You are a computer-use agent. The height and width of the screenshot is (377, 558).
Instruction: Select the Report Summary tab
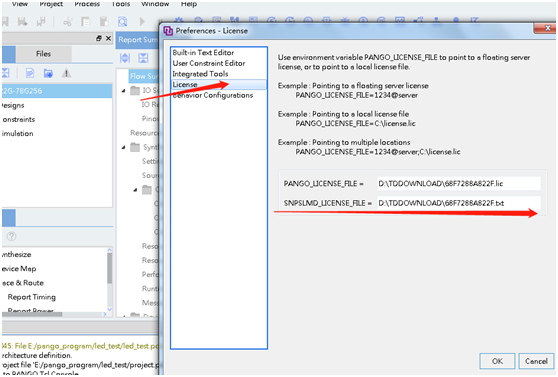pyautogui.click(x=138, y=40)
